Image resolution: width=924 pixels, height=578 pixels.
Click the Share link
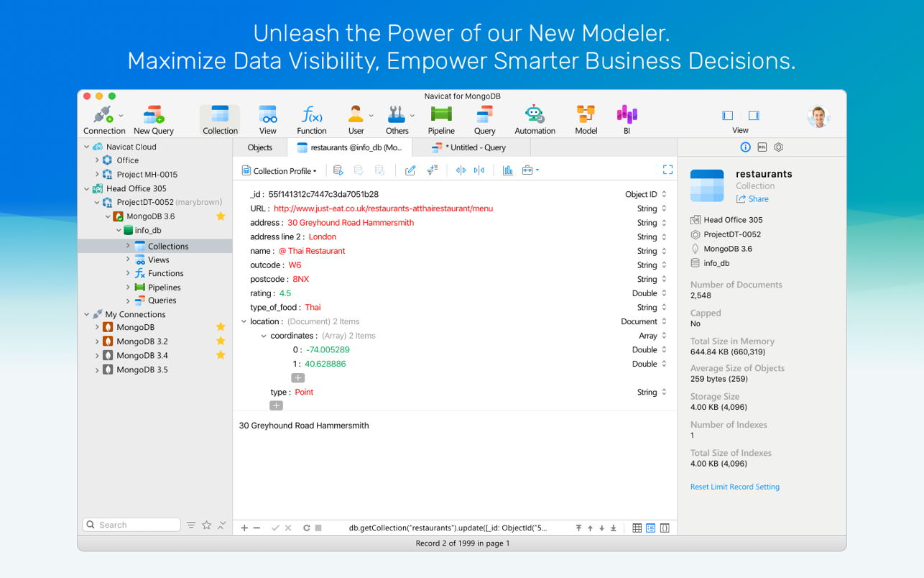752,199
